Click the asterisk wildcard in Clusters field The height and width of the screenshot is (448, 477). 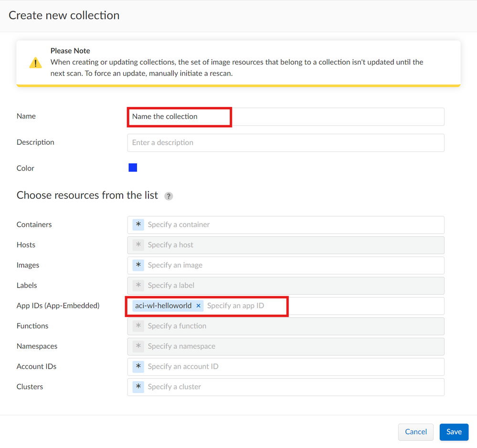coord(138,387)
